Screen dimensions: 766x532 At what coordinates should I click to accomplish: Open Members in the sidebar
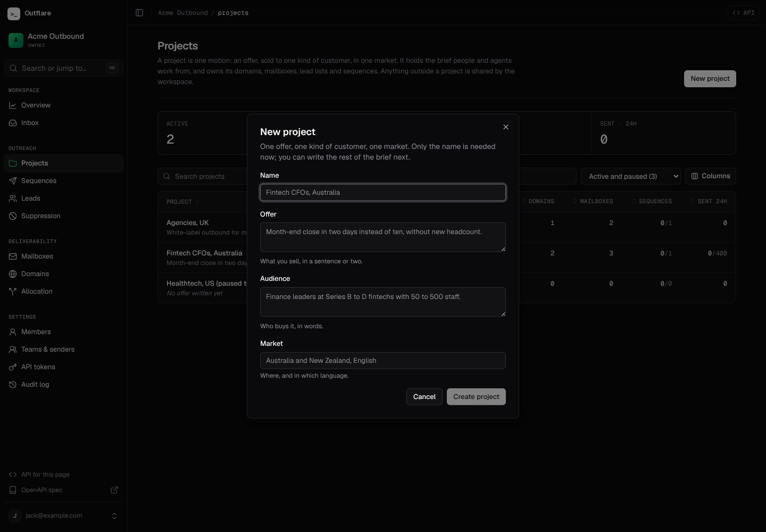64,332
